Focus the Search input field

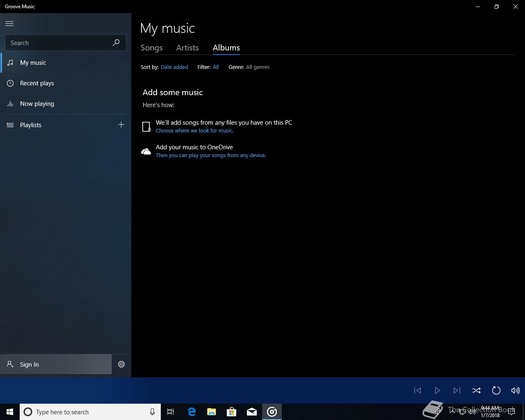pos(66,43)
